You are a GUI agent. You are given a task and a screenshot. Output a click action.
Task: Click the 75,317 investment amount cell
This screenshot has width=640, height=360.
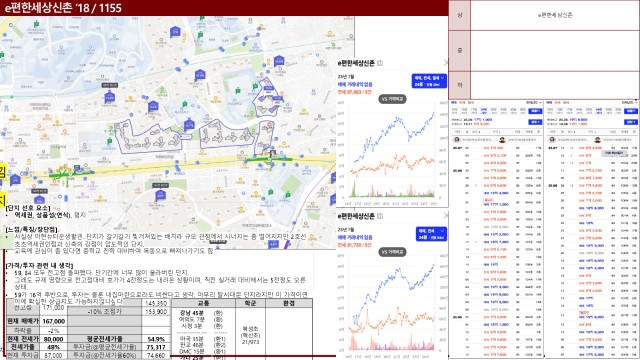[156, 347]
